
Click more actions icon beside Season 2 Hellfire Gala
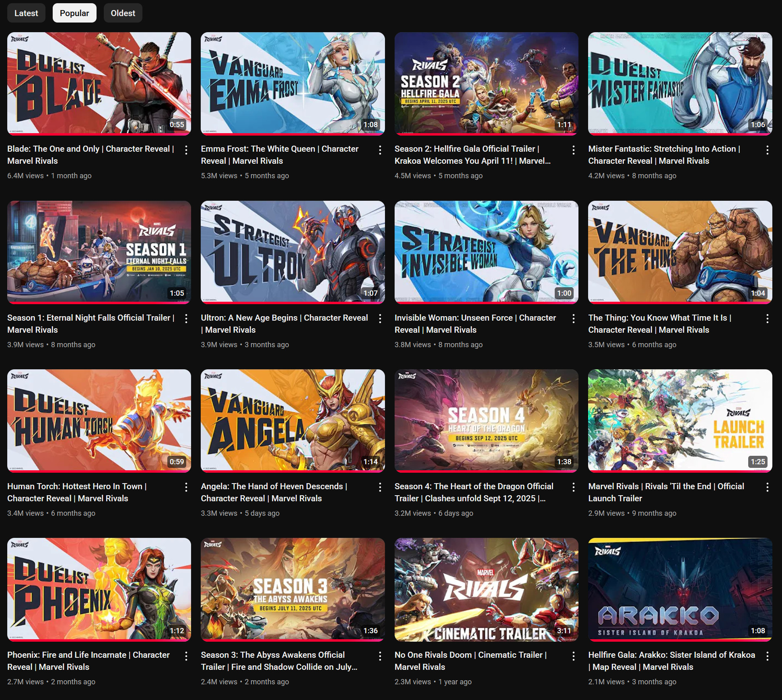[x=573, y=150]
